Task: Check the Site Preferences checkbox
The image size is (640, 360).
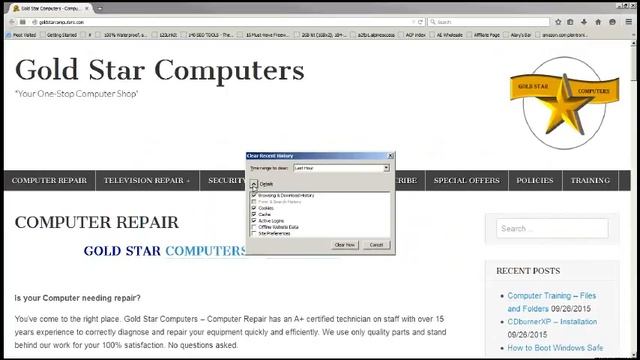Action: (254, 233)
